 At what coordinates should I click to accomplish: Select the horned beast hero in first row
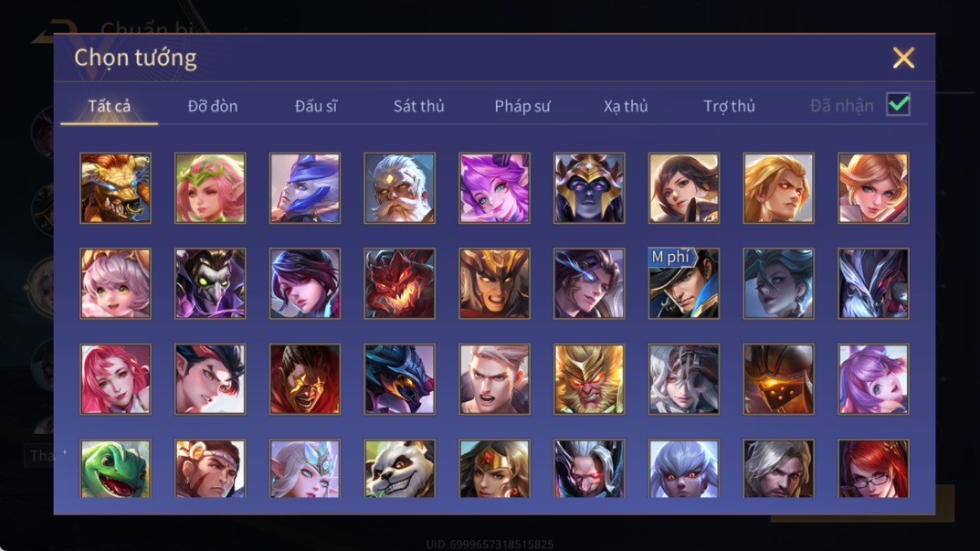pyautogui.click(x=116, y=188)
